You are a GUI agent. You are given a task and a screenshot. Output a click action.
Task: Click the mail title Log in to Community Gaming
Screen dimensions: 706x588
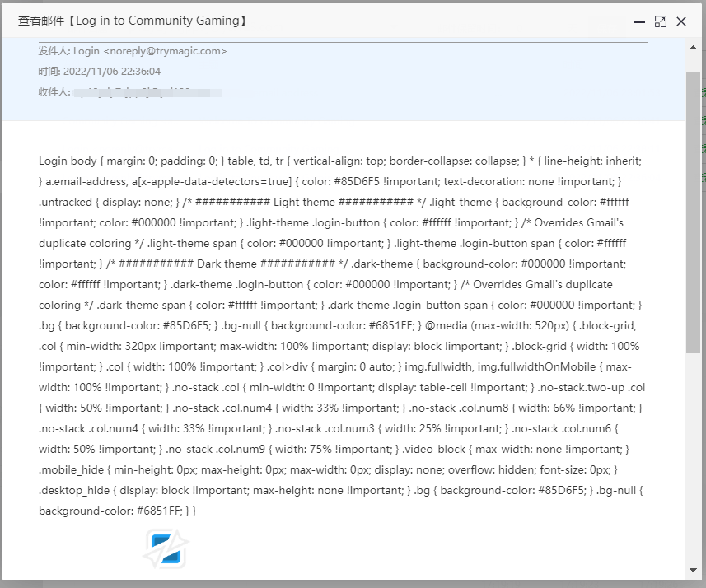coord(157,21)
